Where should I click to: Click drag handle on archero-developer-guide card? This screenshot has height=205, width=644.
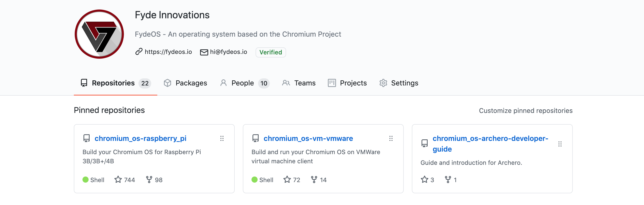(x=560, y=144)
